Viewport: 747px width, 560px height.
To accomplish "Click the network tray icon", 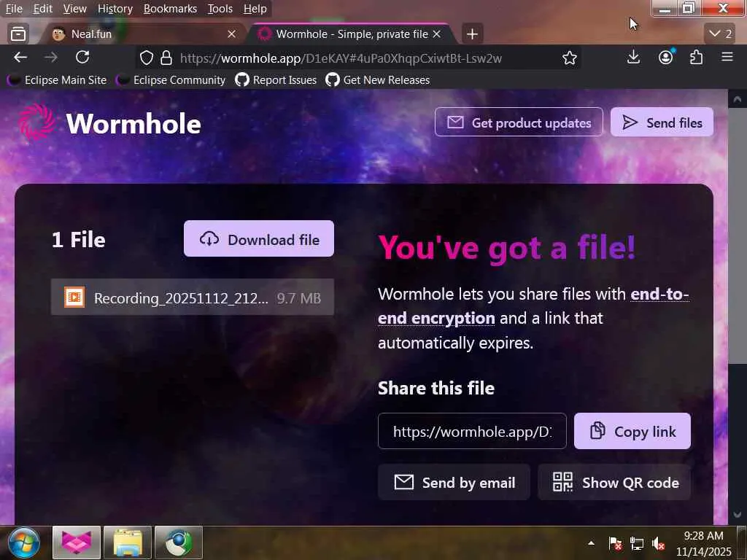I will pos(636,543).
